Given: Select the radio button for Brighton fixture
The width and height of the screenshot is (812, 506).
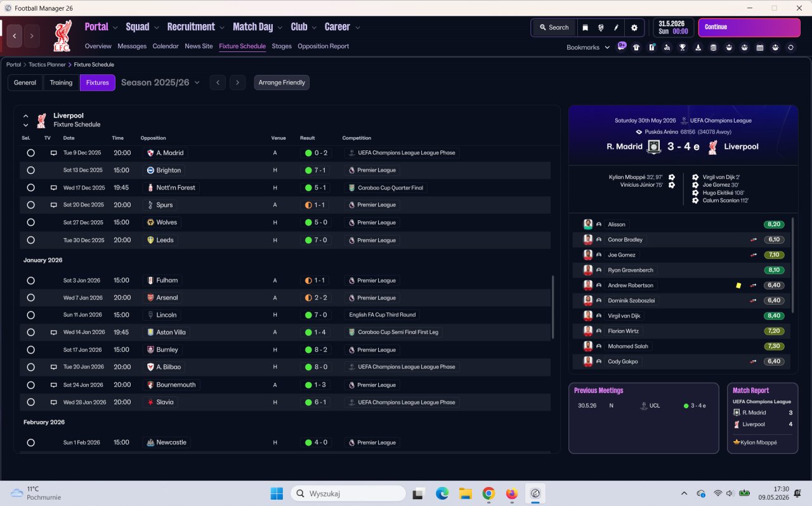Looking at the screenshot, I should pyautogui.click(x=30, y=170).
